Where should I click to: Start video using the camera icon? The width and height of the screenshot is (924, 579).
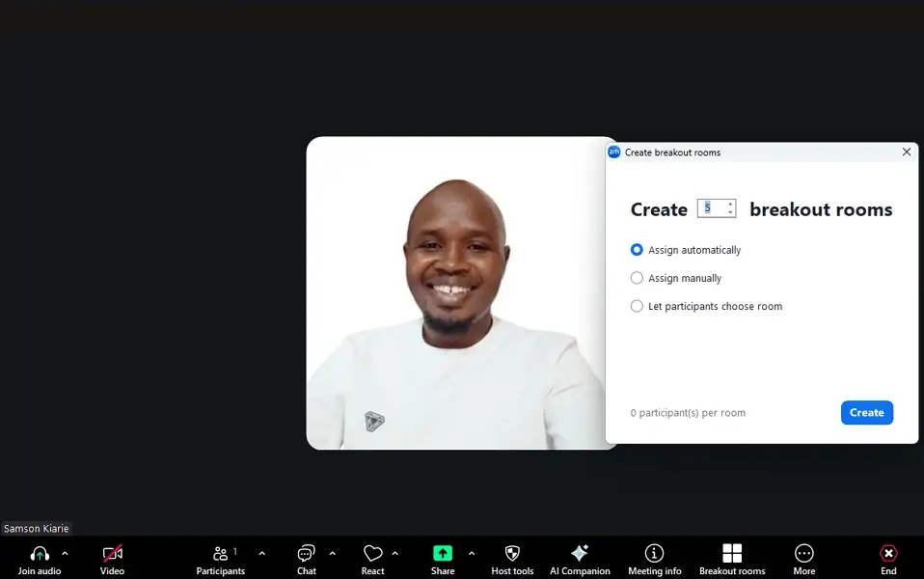pyautogui.click(x=112, y=554)
